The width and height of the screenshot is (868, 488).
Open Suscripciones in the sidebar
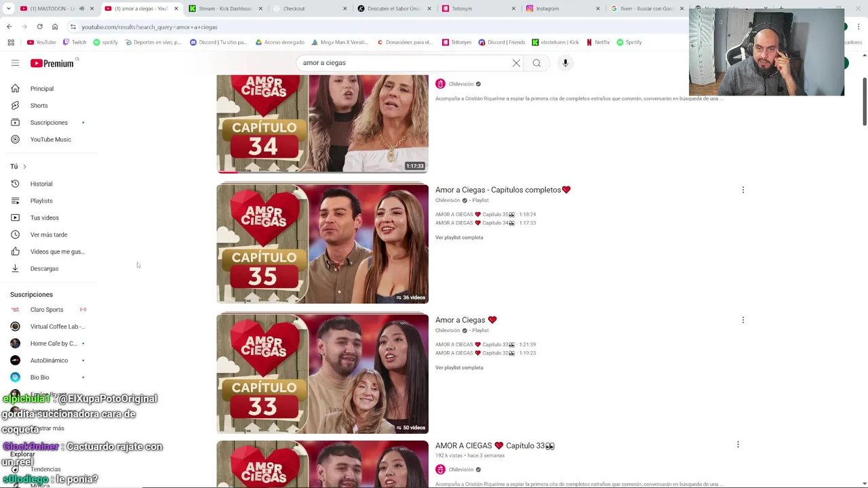coord(50,123)
